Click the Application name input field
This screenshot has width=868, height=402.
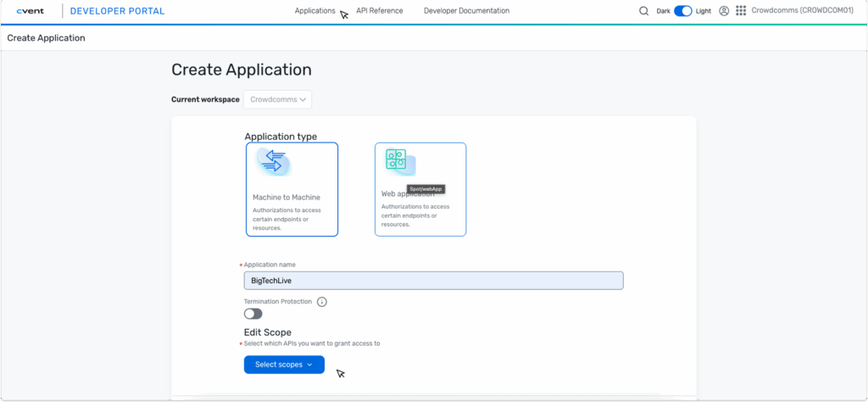pos(433,281)
